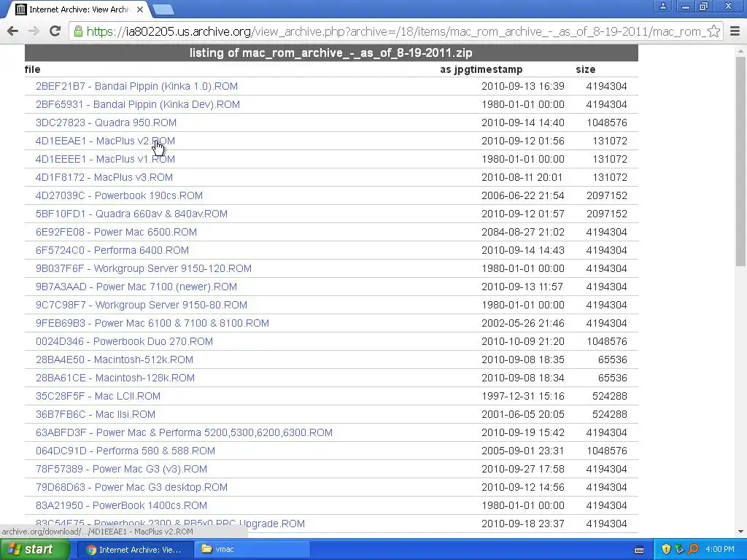Click timestamp 2084-08-27 21:02
This screenshot has height=560, width=747.
pyautogui.click(x=522, y=232)
